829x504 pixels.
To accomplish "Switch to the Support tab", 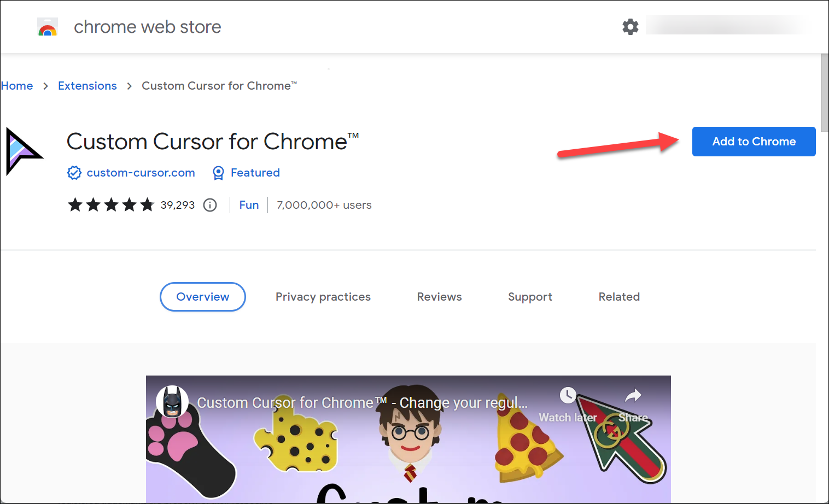I will (x=530, y=297).
